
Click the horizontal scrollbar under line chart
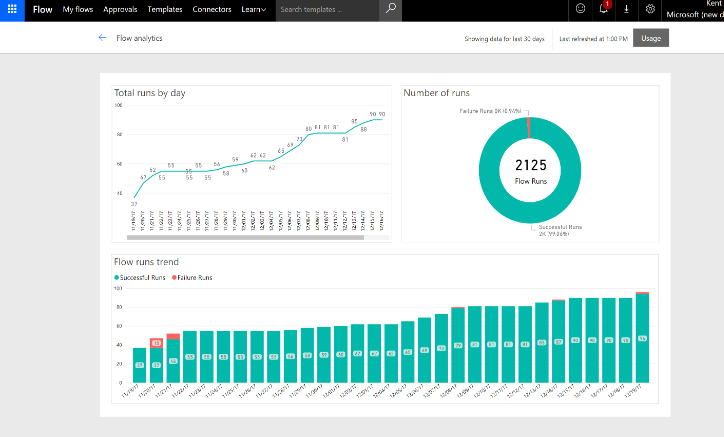click(245, 237)
